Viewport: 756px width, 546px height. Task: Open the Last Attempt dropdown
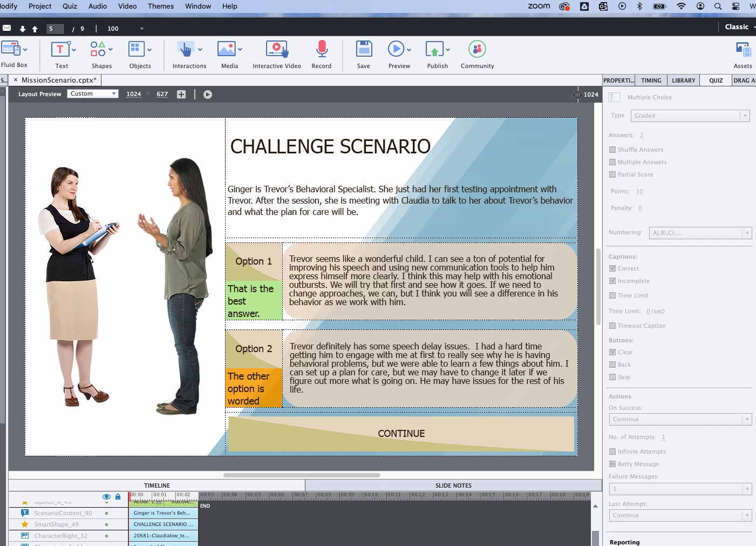pos(680,515)
